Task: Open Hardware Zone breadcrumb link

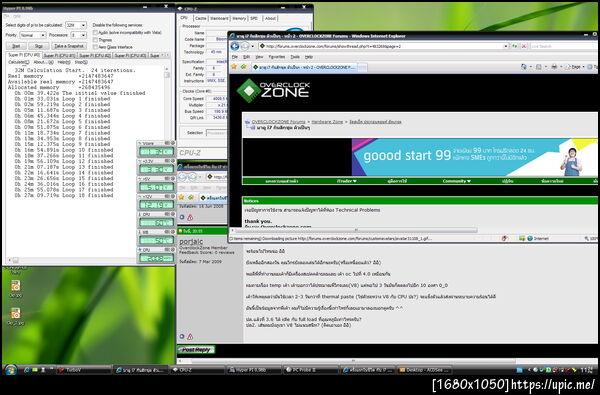Action: [327, 122]
